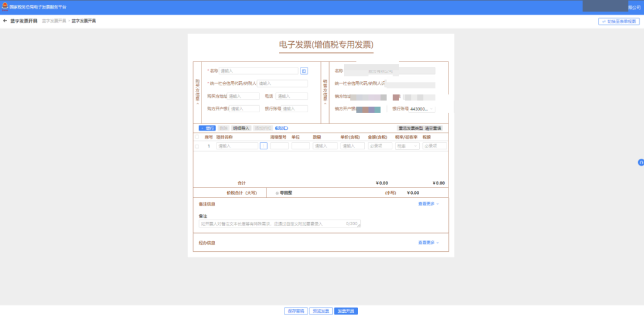Click the item picker icon beside 项目名称 input

coord(264,146)
